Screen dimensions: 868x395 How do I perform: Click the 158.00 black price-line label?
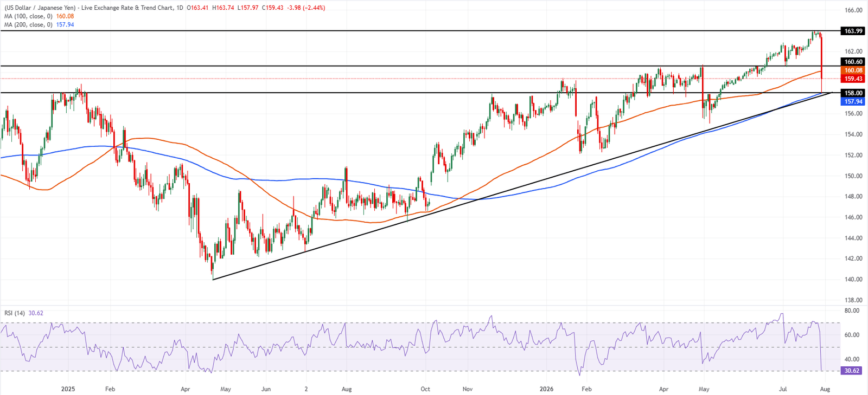pos(853,93)
